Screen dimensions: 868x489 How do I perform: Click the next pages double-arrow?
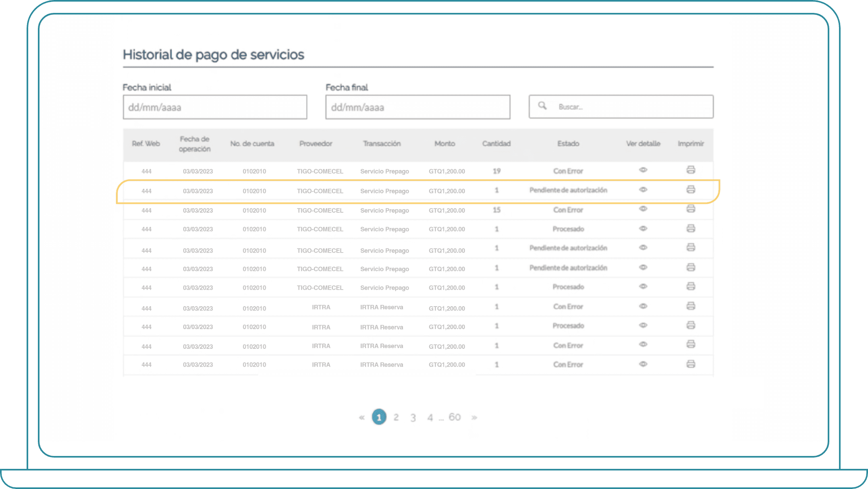click(474, 418)
